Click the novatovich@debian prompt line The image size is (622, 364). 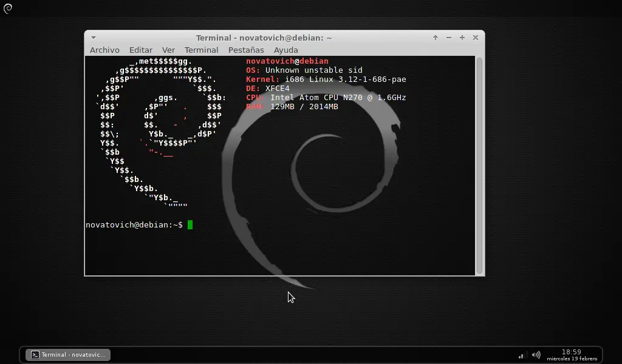pos(134,224)
